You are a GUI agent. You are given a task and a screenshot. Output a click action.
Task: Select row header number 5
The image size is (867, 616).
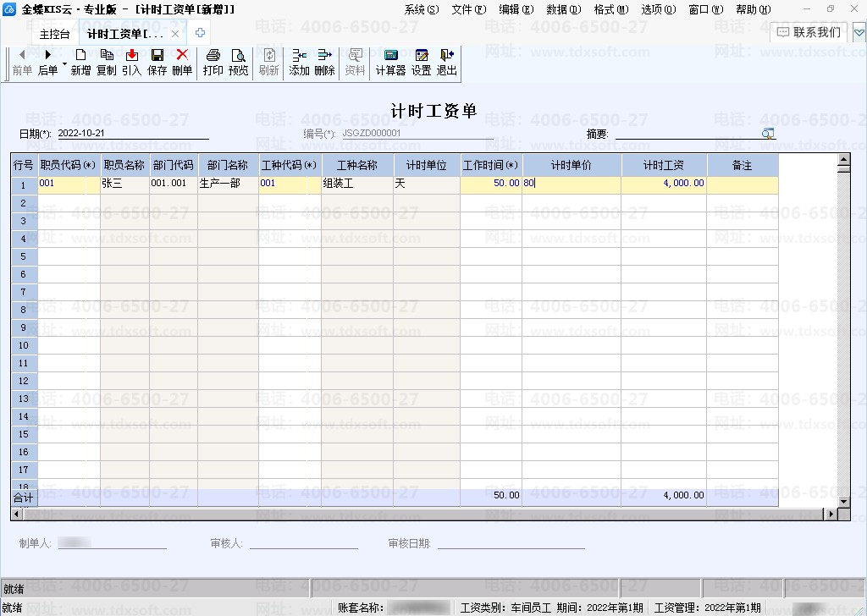pyautogui.click(x=24, y=256)
